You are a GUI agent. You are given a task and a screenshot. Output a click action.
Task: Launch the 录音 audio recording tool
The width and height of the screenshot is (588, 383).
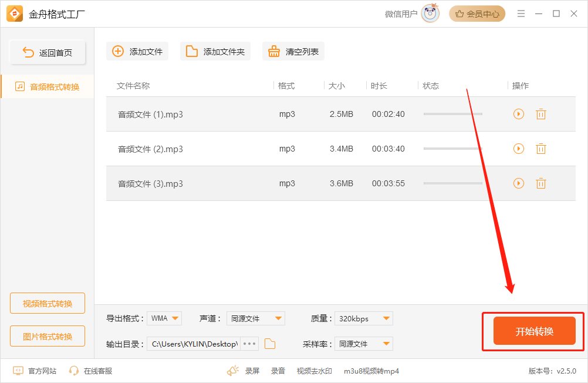[x=278, y=371]
